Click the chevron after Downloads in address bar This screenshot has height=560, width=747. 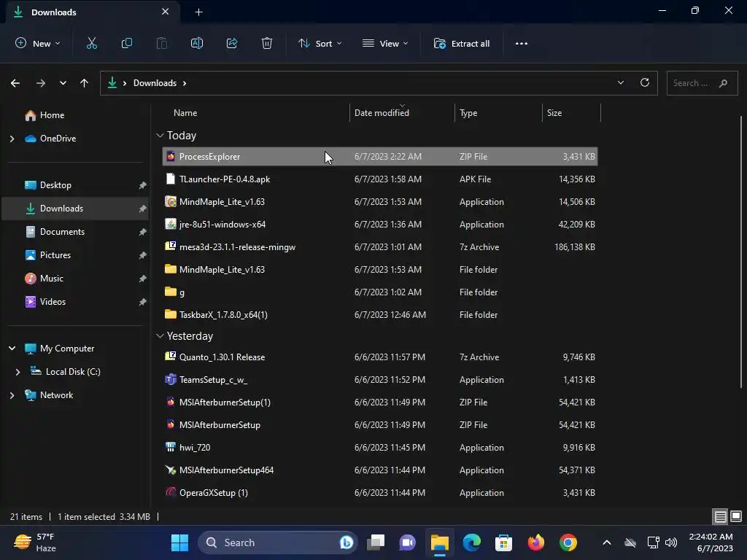pos(185,83)
